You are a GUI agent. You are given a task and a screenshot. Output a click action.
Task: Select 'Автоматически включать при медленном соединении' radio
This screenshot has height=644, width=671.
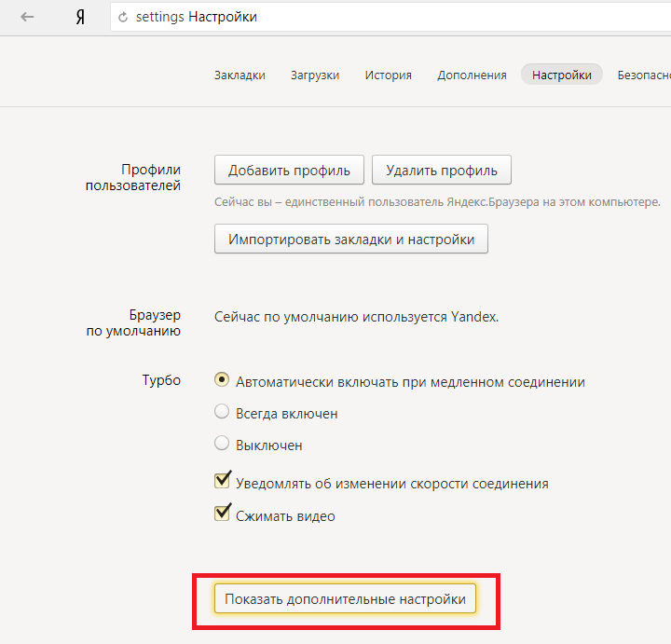pos(222,380)
